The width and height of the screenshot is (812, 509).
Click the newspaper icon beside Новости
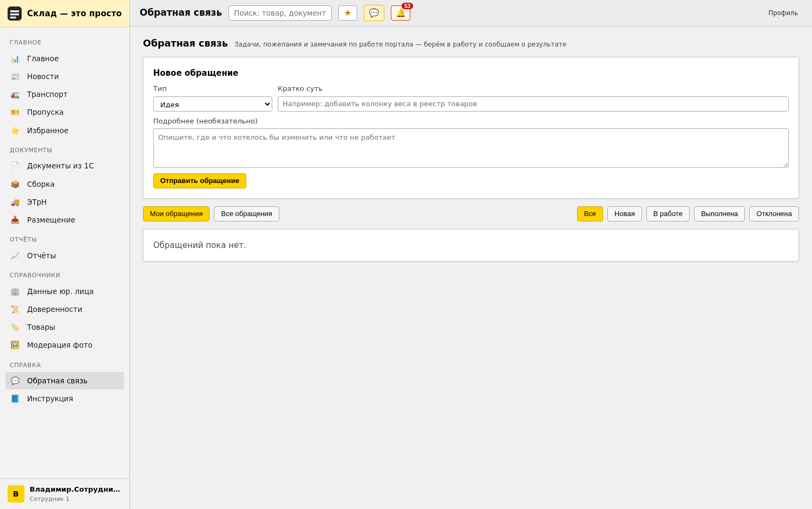click(15, 76)
